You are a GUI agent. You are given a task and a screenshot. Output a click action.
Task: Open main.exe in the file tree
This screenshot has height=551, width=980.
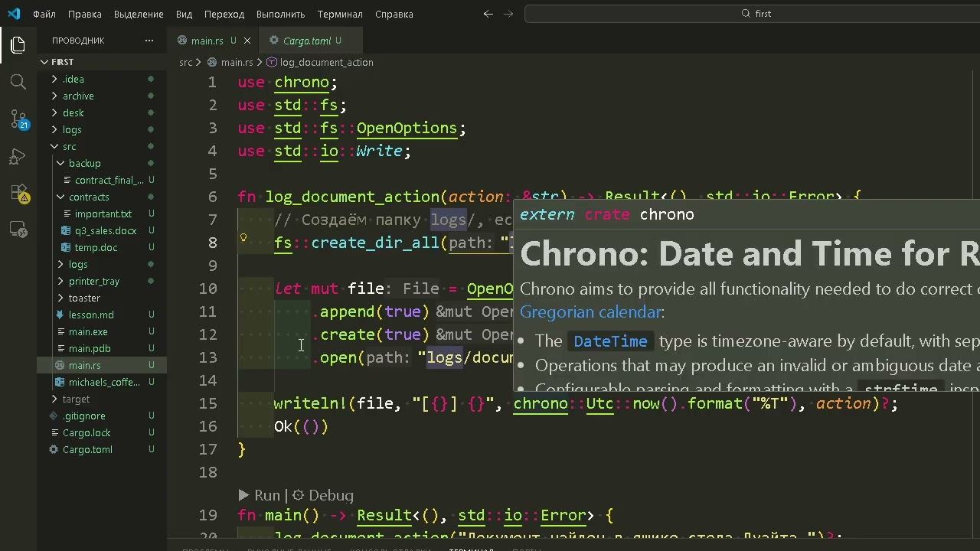(x=88, y=331)
